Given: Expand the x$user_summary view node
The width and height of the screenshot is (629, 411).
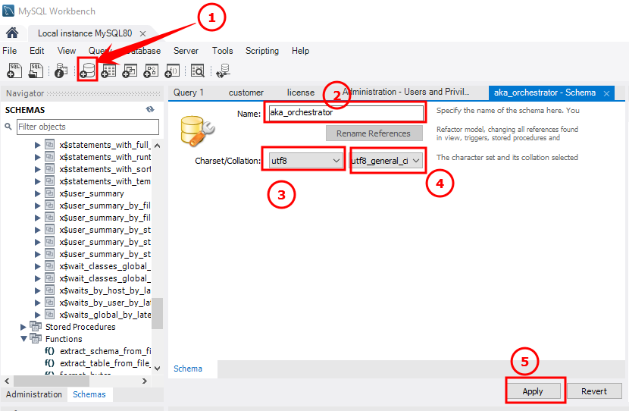Looking at the screenshot, I should point(37,193).
